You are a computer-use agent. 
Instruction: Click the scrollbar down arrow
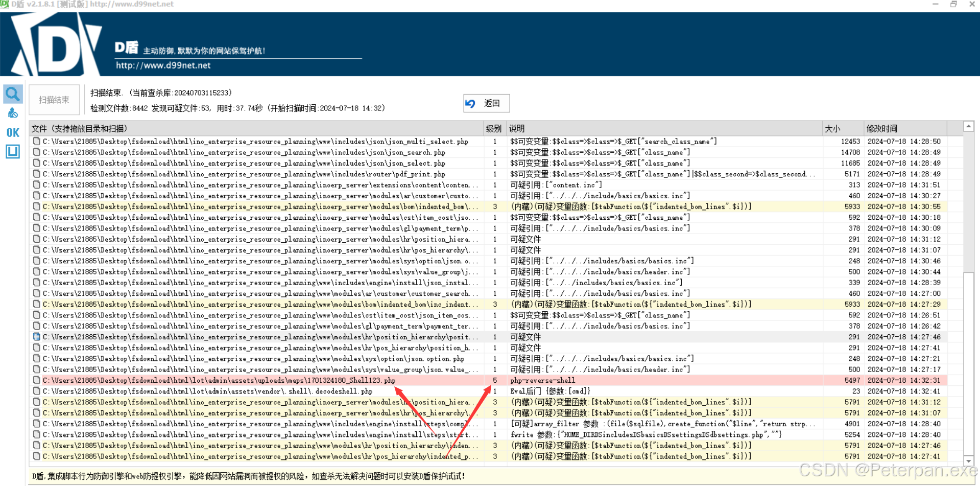click(x=968, y=460)
